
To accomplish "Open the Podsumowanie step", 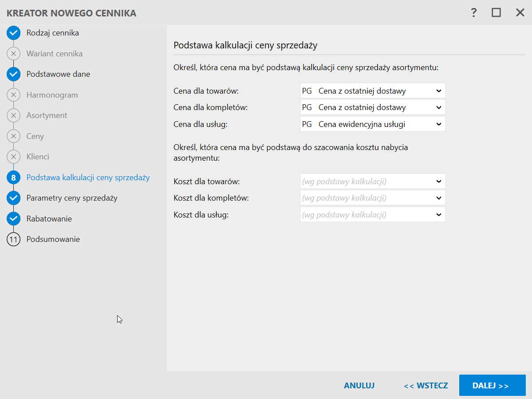I will coord(53,239).
